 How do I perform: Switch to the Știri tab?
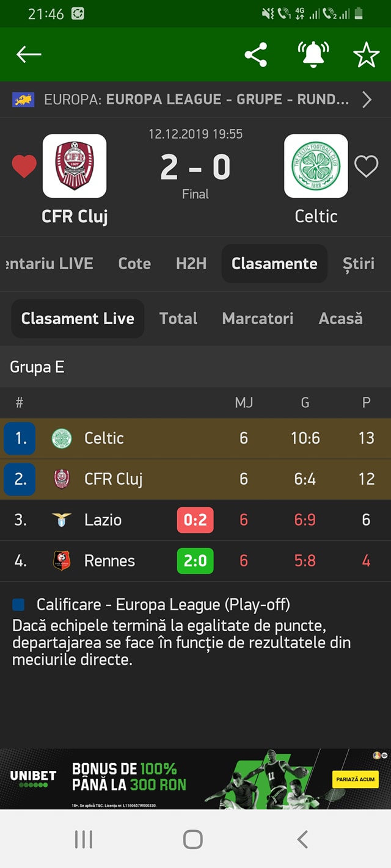point(359,264)
